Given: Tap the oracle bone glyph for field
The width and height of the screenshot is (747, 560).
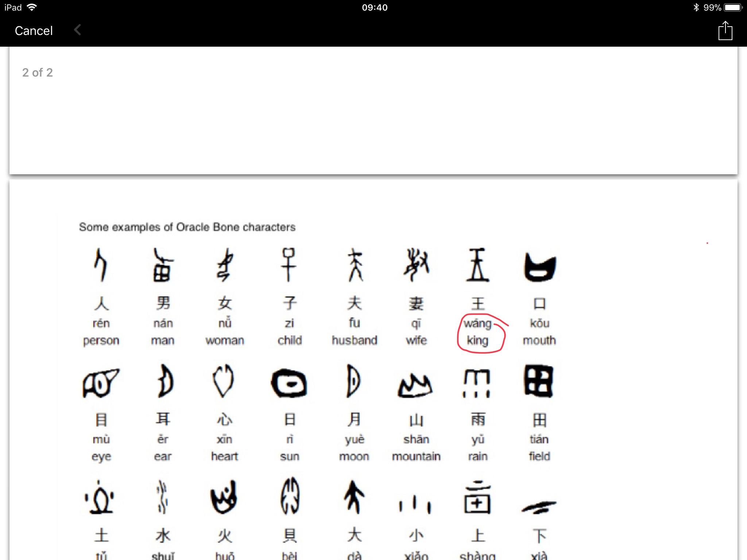Looking at the screenshot, I should point(539,381).
